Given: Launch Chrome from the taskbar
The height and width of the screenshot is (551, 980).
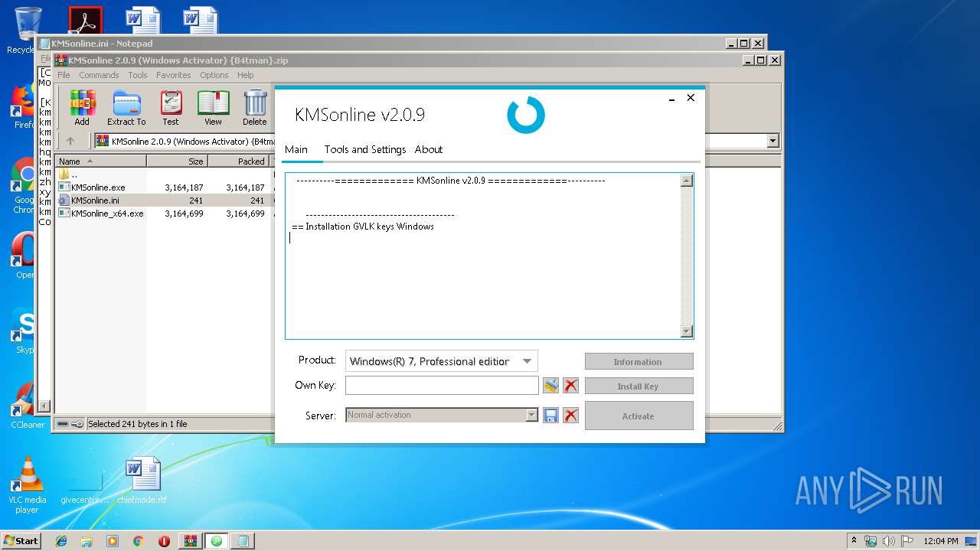Looking at the screenshot, I should click(138, 541).
